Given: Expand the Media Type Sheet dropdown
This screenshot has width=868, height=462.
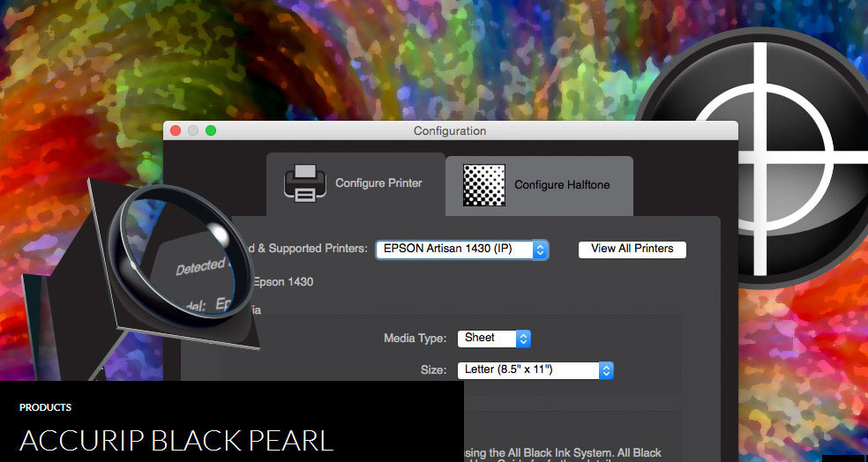Looking at the screenshot, I should coord(494,338).
